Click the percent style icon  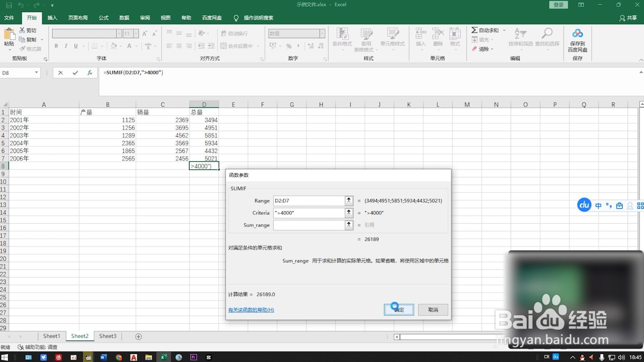click(x=289, y=46)
